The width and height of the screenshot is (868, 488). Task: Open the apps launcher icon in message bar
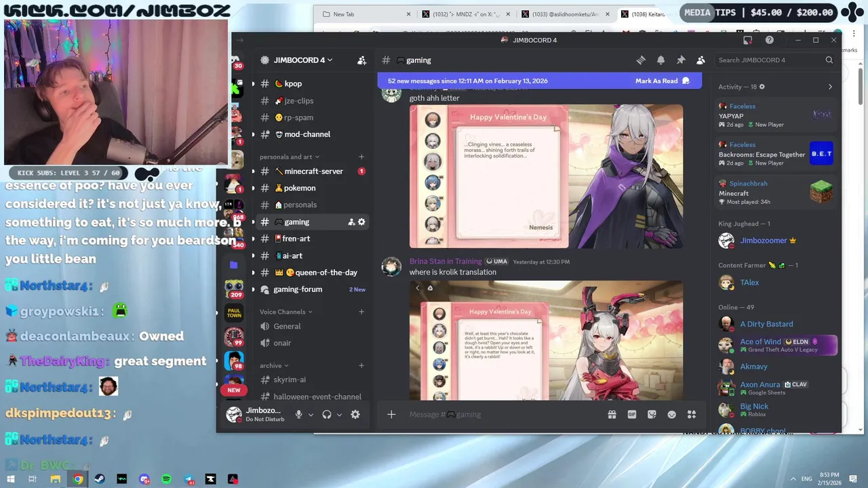click(692, 414)
